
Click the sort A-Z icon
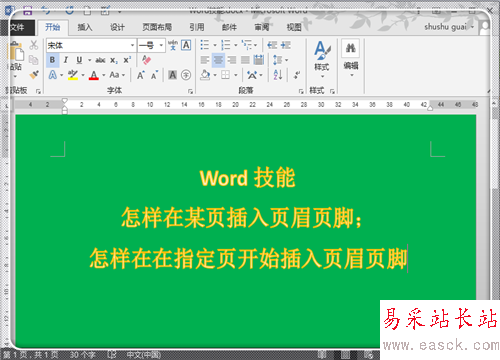pyautogui.click(x=278, y=75)
